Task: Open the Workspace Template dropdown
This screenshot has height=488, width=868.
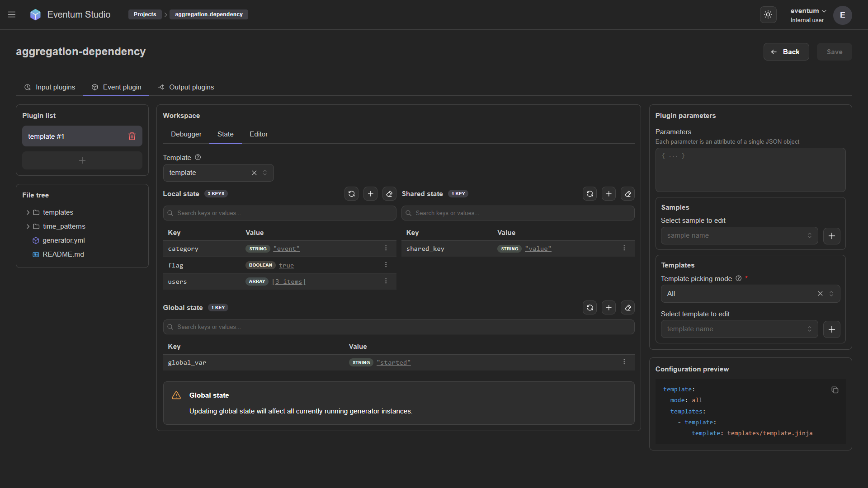Action: pyautogui.click(x=218, y=173)
